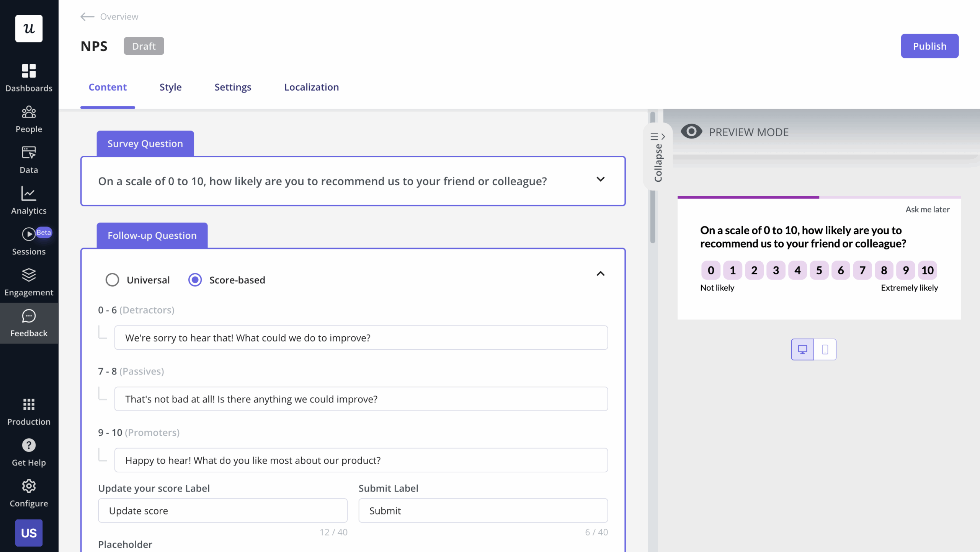Click the '7 - 8 (Passives)' label
Image resolution: width=980 pixels, height=552 pixels.
(131, 371)
